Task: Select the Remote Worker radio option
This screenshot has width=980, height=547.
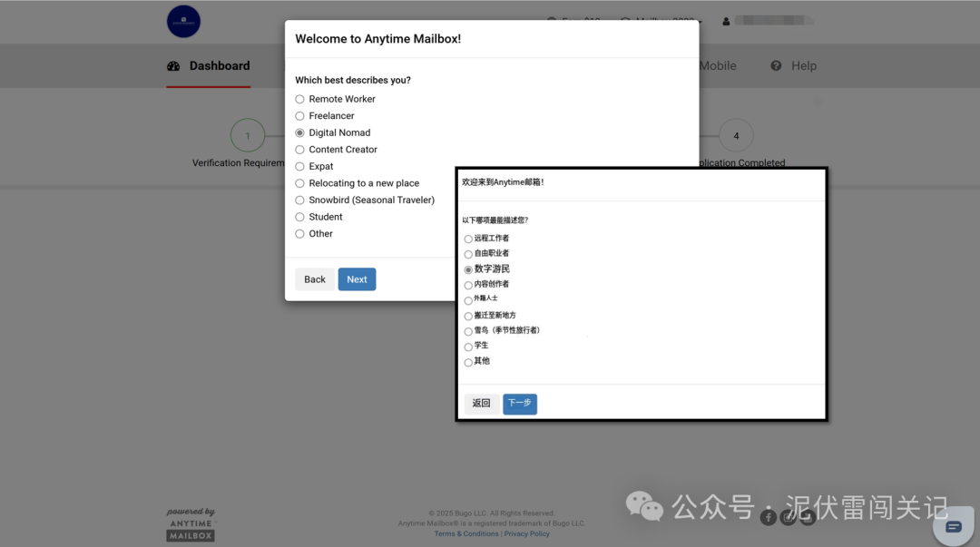Action: pyautogui.click(x=300, y=99)
